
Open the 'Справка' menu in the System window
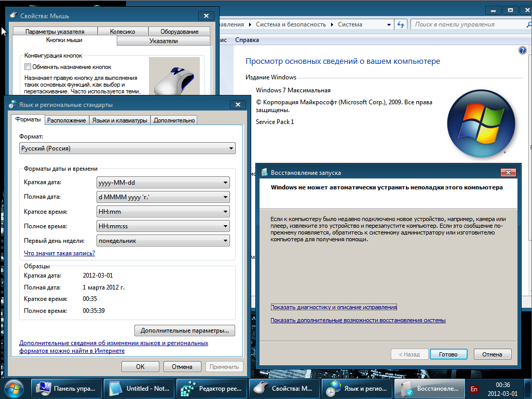(247, 40)
